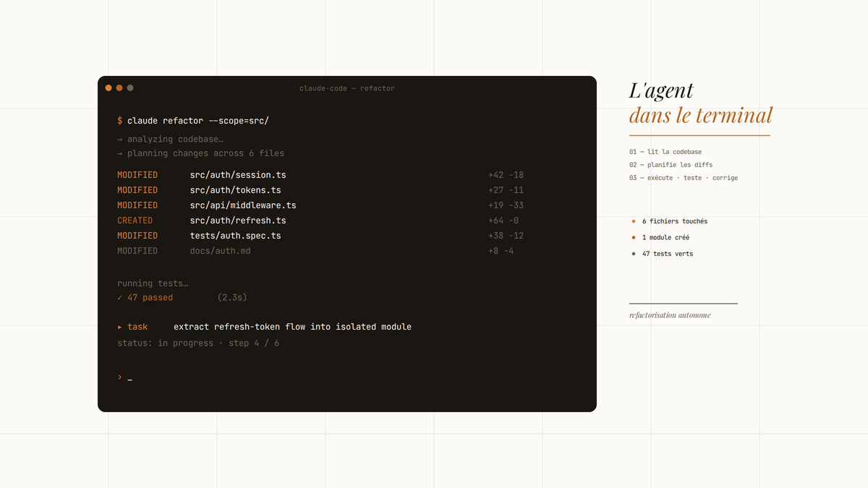This screenshot has height=488, width=868.
Task: Click the command 'claude refactor --scope=src/'
Action: point(198,121)
